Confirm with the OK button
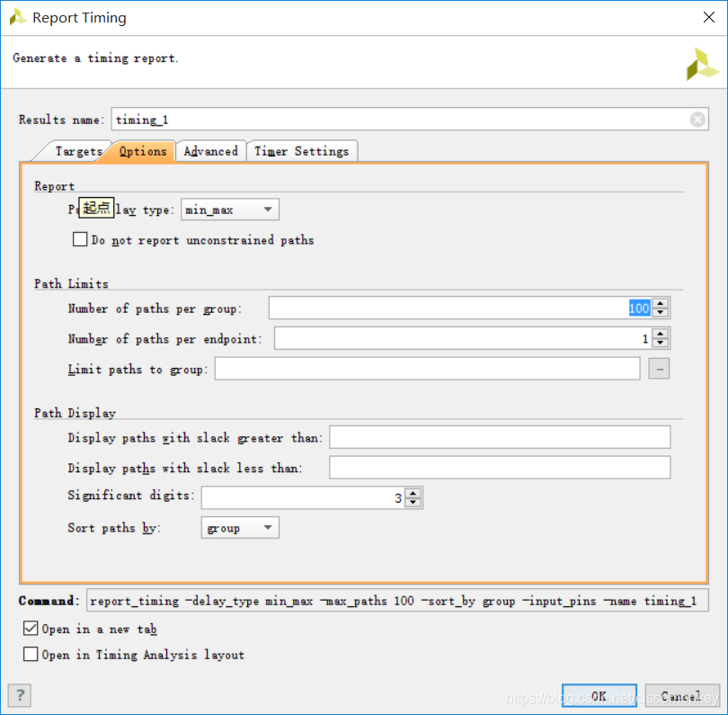The image size is (728, 715). coord(599,696)
